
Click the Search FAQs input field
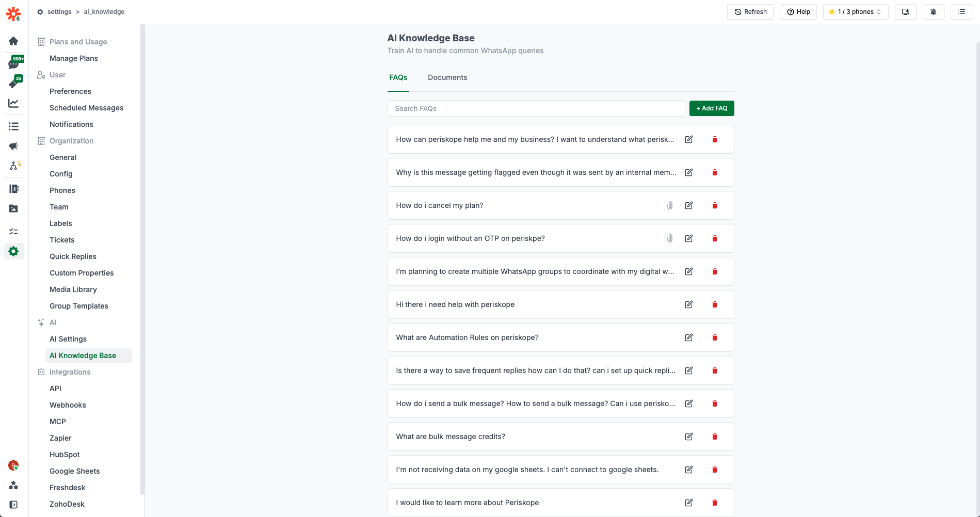pyautogui.click(x=536, y=108)
